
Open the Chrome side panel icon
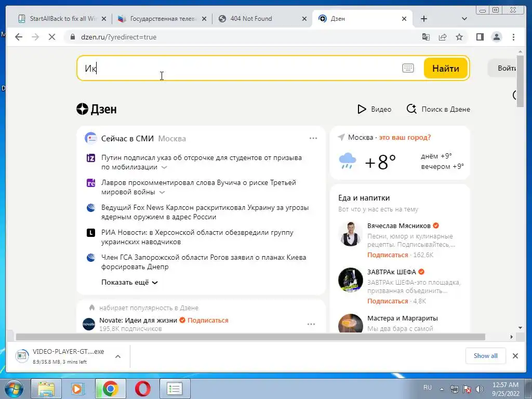coord(480,37)
